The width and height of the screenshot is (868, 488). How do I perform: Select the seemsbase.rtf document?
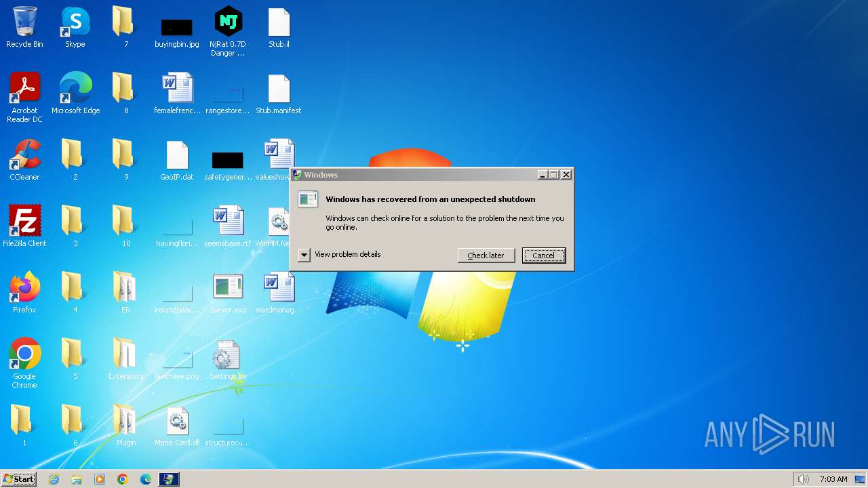coord(228,226)
